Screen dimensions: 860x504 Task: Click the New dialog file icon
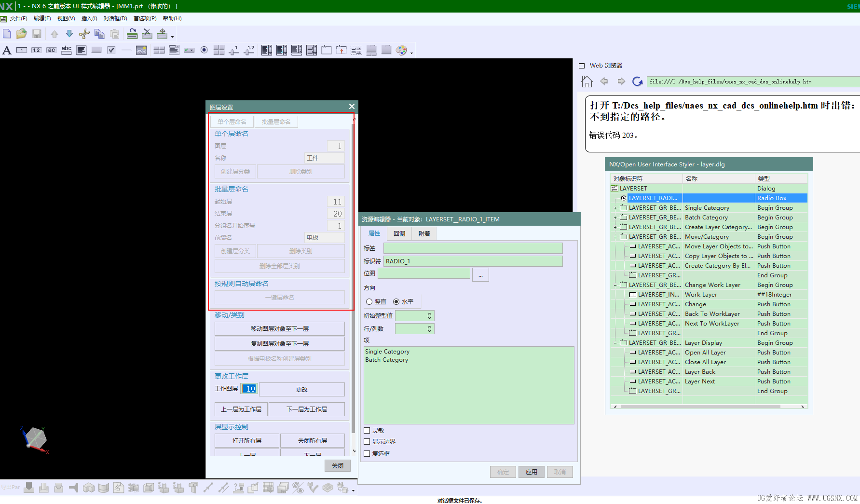point(7,34)
